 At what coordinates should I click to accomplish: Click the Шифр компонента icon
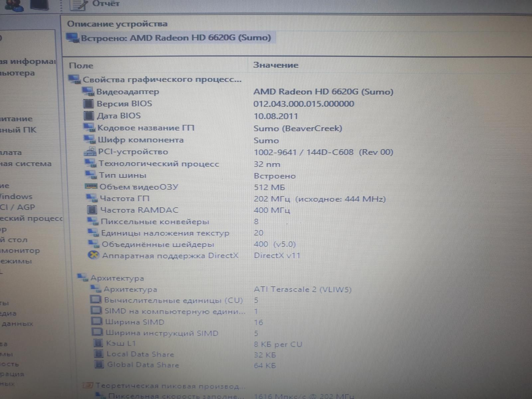click(x=90, y=140)
